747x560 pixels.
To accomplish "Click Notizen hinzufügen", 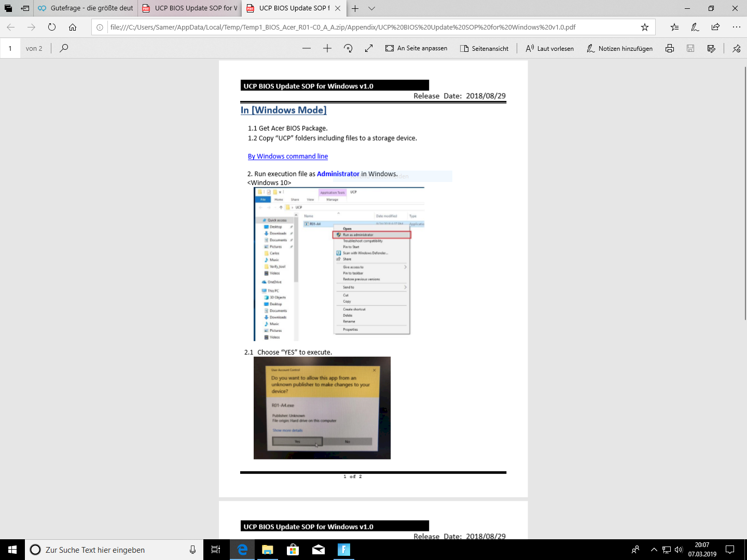I will point(620,48).
